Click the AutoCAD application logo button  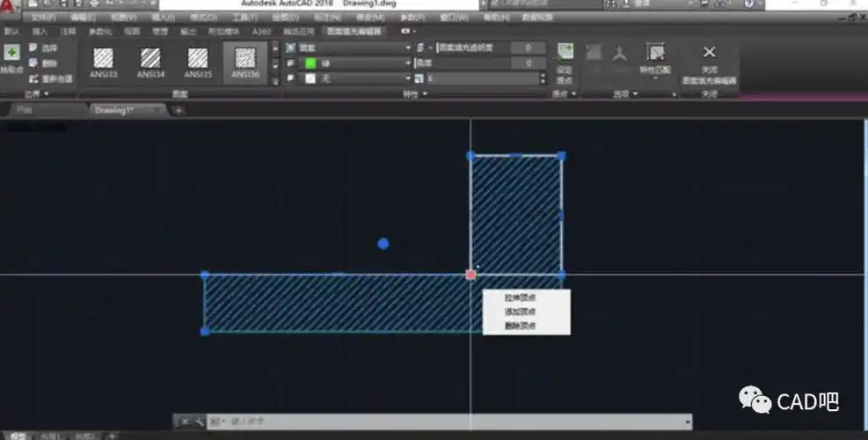coord(8,6)
